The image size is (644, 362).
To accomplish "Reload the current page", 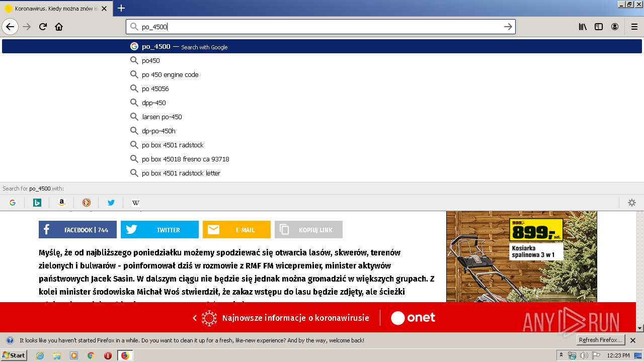I will 43,27.
